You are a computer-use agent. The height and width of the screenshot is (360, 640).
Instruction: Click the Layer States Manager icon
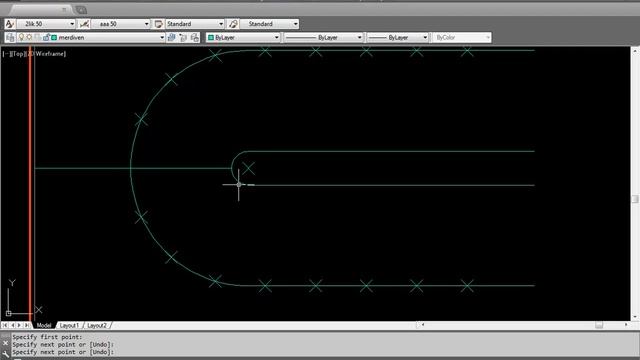195,38
